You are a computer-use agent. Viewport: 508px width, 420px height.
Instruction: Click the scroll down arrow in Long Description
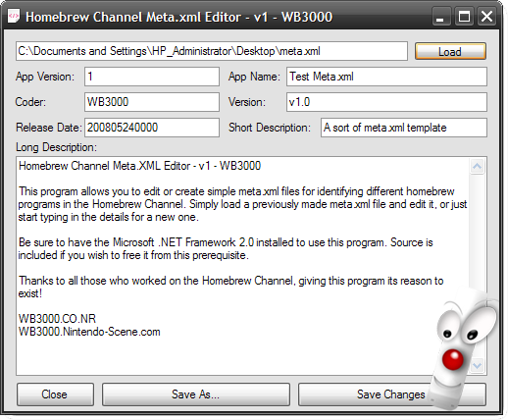point(477,365)
